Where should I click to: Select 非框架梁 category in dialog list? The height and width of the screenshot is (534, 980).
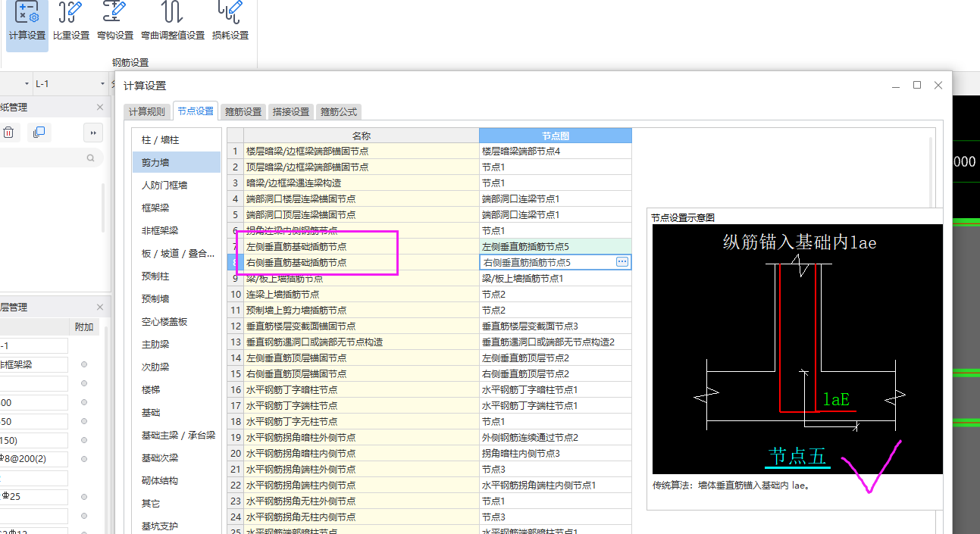coord(177,230)
